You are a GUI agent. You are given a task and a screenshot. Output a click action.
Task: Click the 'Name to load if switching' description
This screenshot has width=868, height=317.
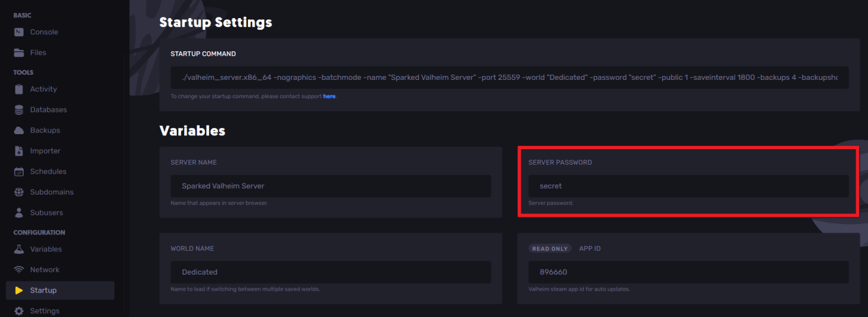tap(245, 289)
